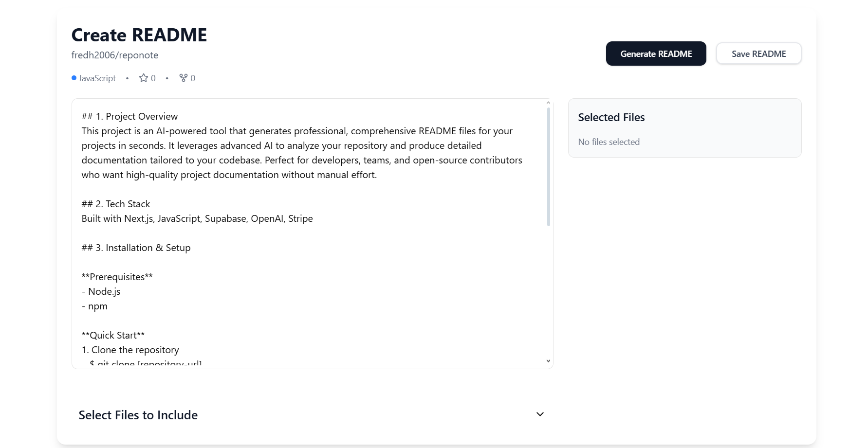Screen dimensions: 868x448
Task: Click the chevron icon on Select Files row
Action: 540,414
